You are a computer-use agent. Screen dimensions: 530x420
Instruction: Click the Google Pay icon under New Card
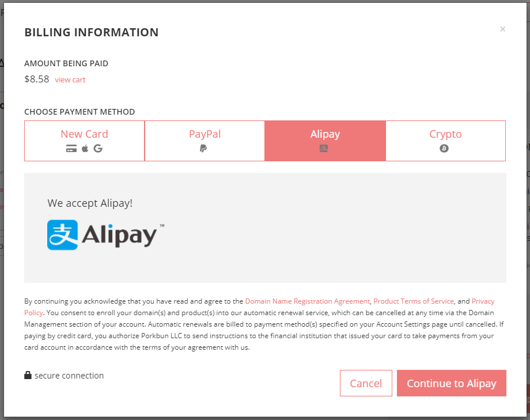click(x=98, y=149)
